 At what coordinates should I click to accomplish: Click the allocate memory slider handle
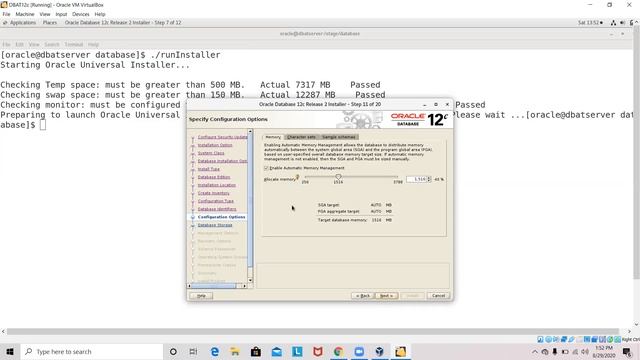(x=338, y=177)
